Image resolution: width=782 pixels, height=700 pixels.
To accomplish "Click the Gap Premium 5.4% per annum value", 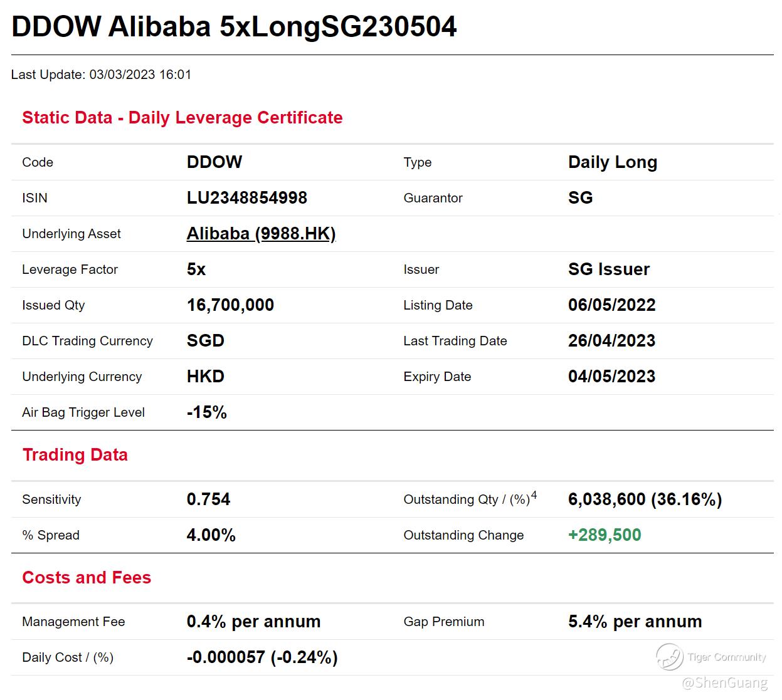I will [x=635, y=622].
